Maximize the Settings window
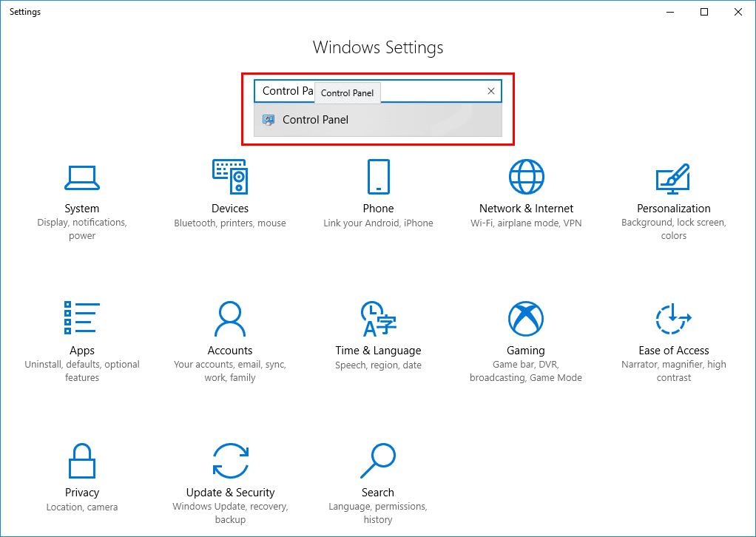 click(704, 12)
